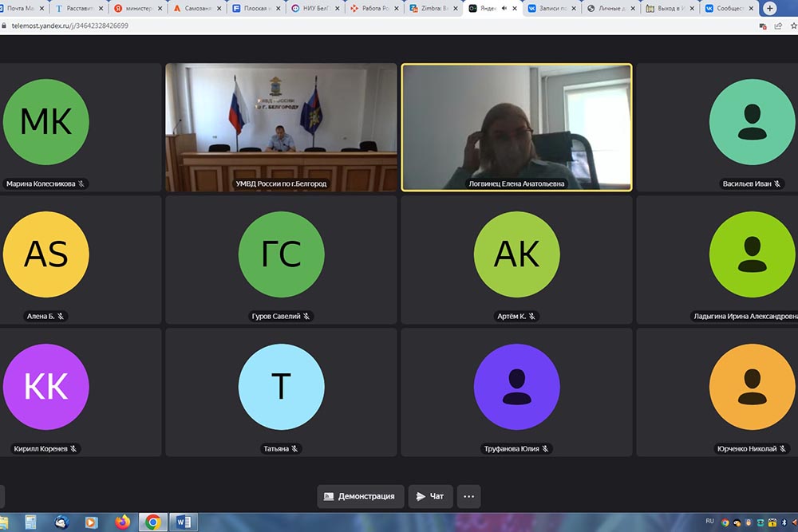Mute audio on the playing Яндекс tab
The height and width of the screenshot is (532, 798).
click(x=504, y=9)
